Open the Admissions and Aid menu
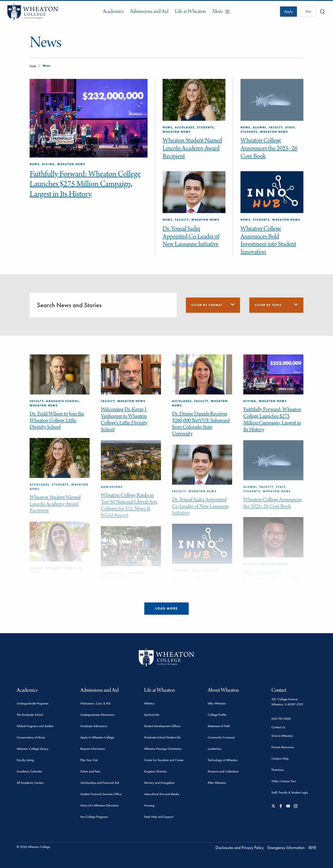This screenshot has height=868, width=333. [149, 12]
